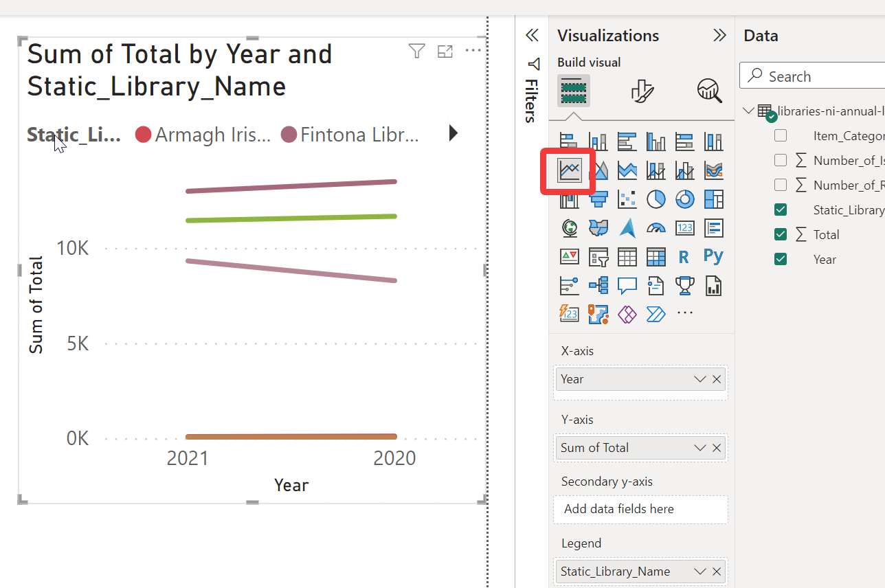Click the Fintona Library legend color marker
Image resolution: width=885 pixels, height=588 pixels.
point(289,135)
